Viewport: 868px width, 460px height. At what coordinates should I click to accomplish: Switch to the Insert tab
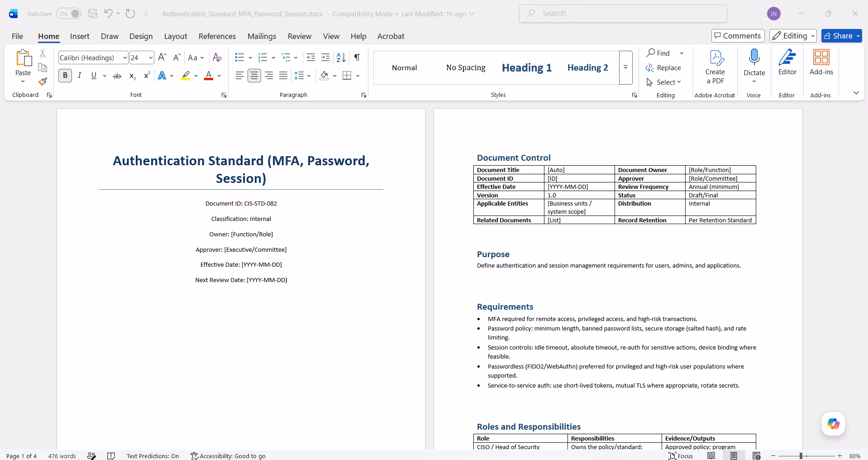point(80,36)
